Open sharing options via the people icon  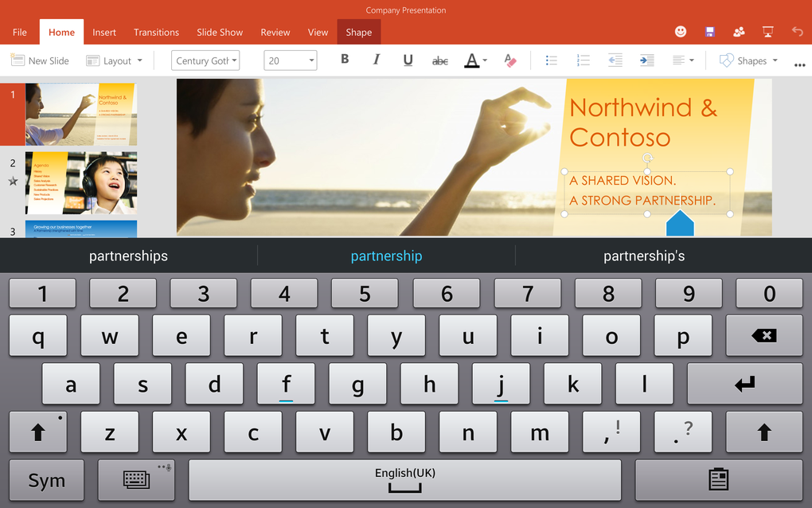click(739, 31)
